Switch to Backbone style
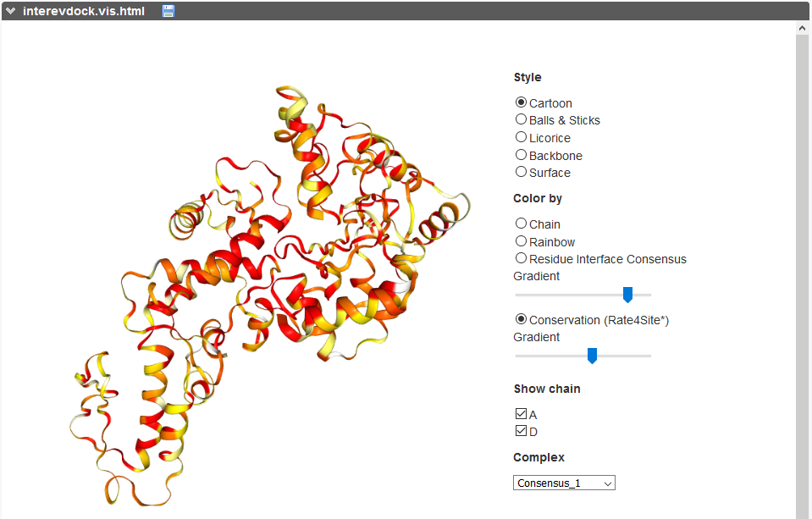 (x=521, y=154)
